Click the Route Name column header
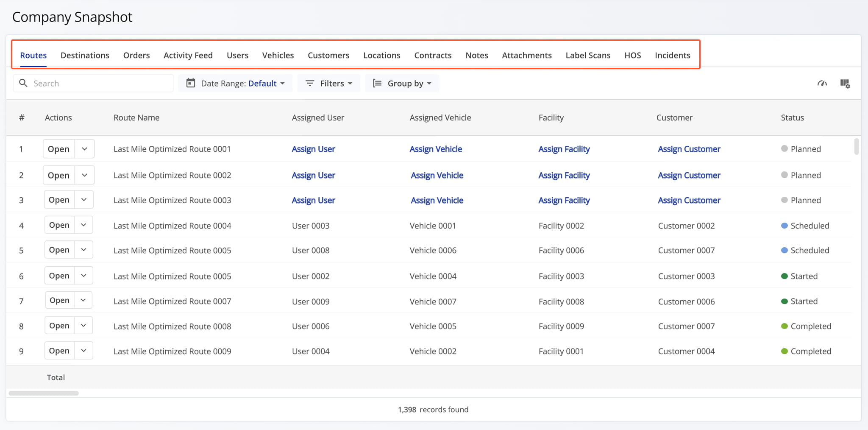The width and height of the screenshot is (868, 430). tap(136, 117)
